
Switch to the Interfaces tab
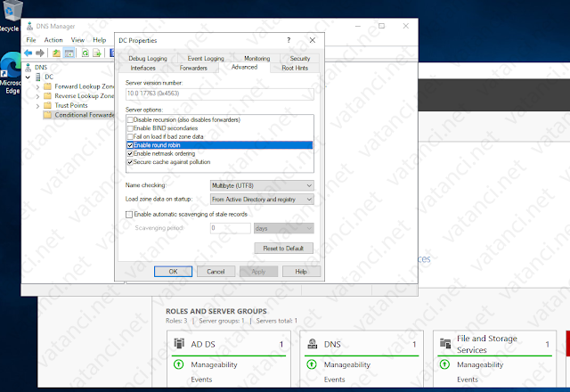point(142,68)
